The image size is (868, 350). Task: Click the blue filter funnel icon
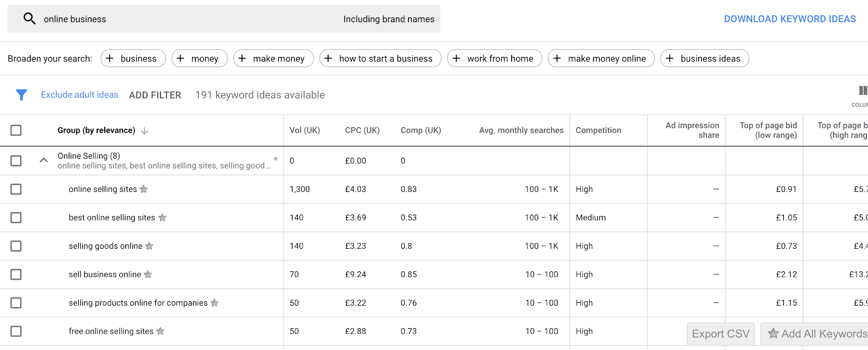[22, 95]
